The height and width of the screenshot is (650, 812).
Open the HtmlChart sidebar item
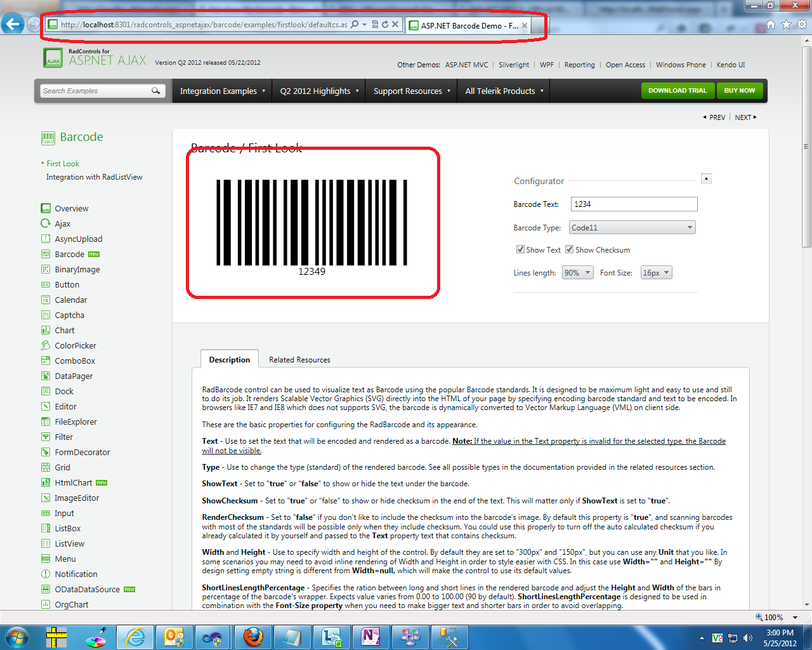[74, 482]
